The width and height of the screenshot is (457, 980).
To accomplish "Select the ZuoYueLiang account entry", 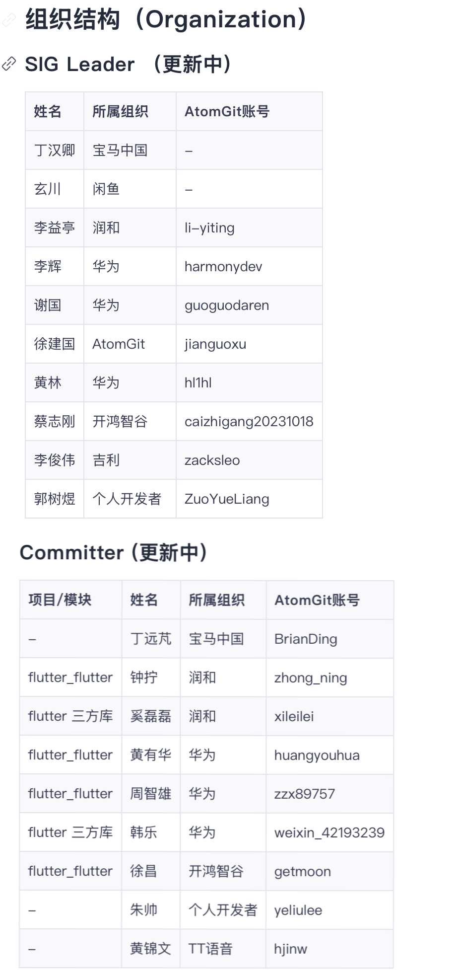I will click(227, 499).
